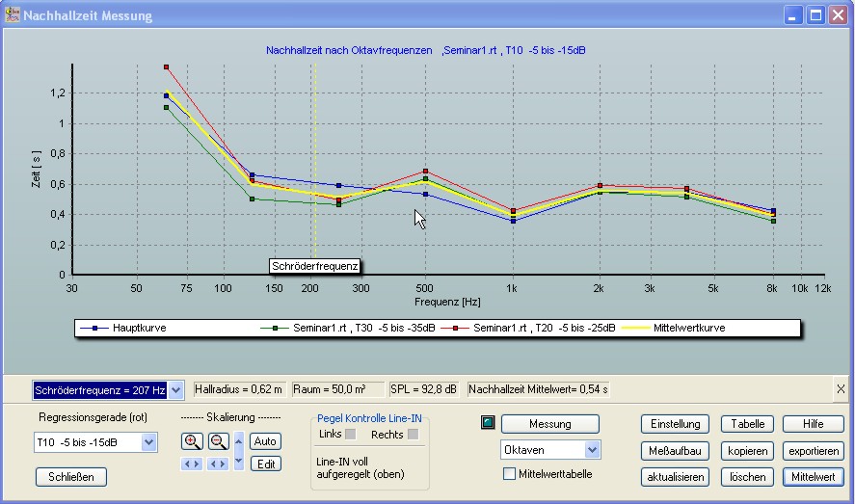Click the right horizontal shift arrows under zoom out
Image resolution: width=855 pixels, height=504 pixels.
219,464
